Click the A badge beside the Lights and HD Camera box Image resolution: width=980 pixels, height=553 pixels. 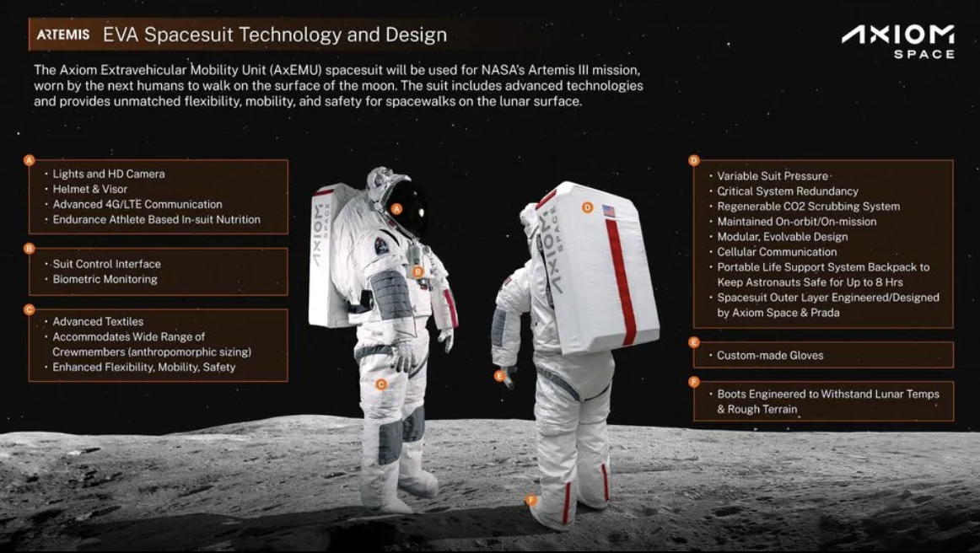[x=29, y=160]
